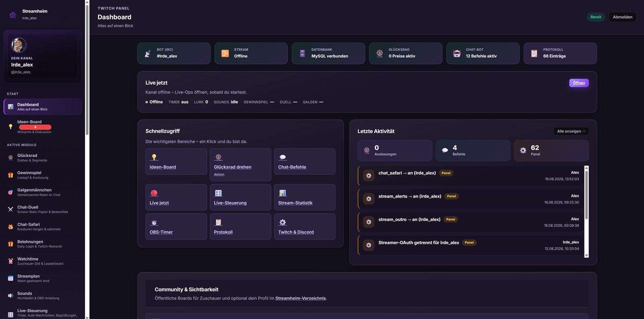Click the Stream status orange icon
The height and width of the screenshot is (319, 644).
[225, 53]
